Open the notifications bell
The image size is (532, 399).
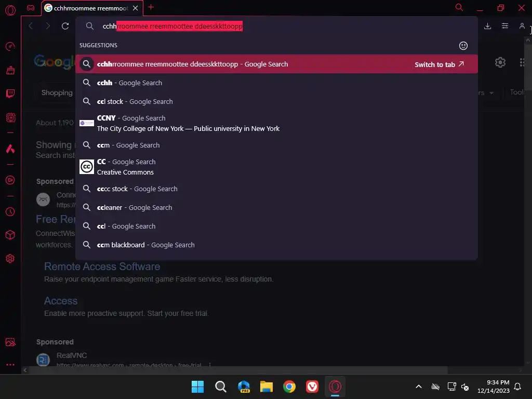click(x=518, y=387)
